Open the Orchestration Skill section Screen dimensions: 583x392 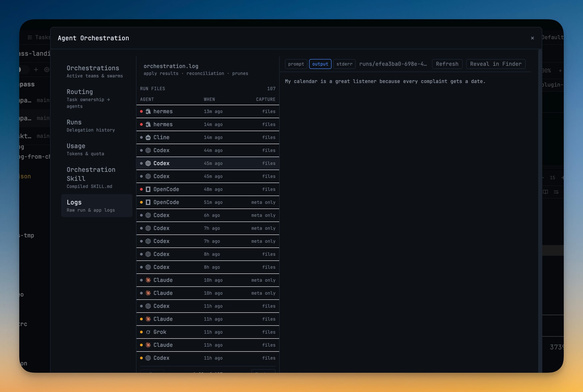(x=97, y=177)
